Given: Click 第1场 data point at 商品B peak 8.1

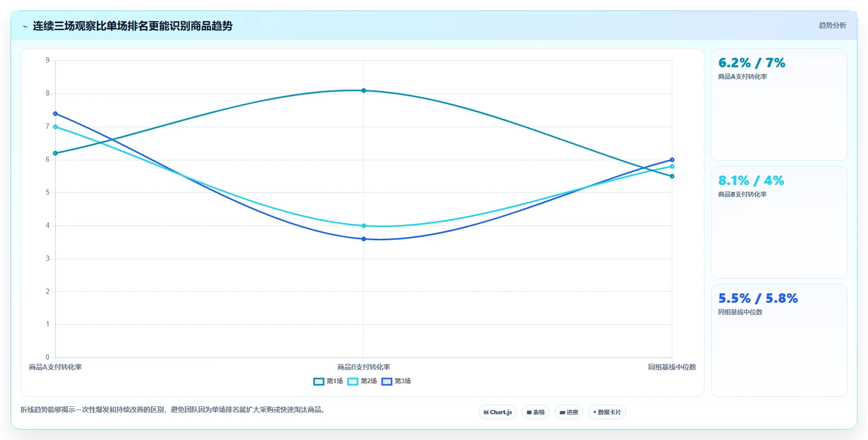Looking at the screenshot, I should (x=363, y=90).
